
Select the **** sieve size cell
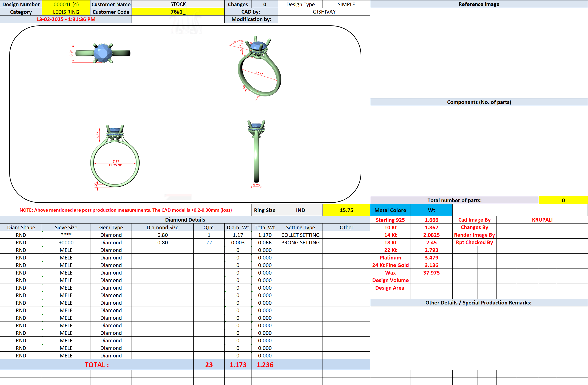pyautogui.click(x=66, y=235)
